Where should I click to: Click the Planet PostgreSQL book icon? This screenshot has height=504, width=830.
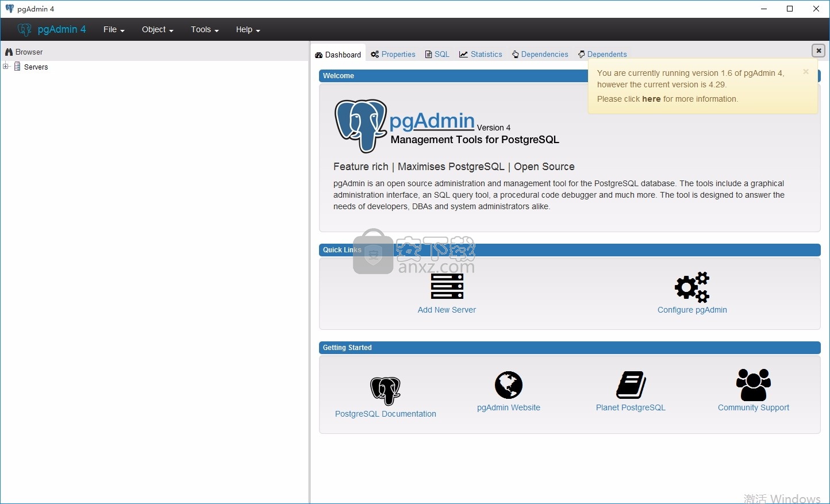(631, 385)
